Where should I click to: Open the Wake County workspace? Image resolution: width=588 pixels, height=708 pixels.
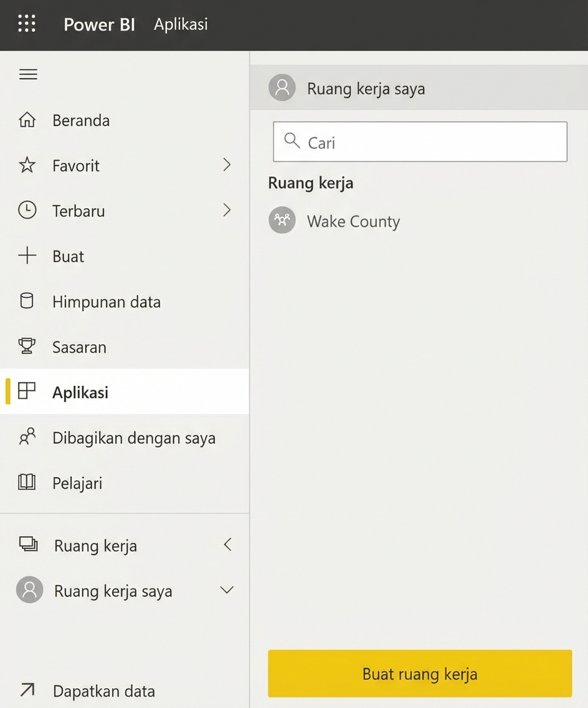pos(353,221)
